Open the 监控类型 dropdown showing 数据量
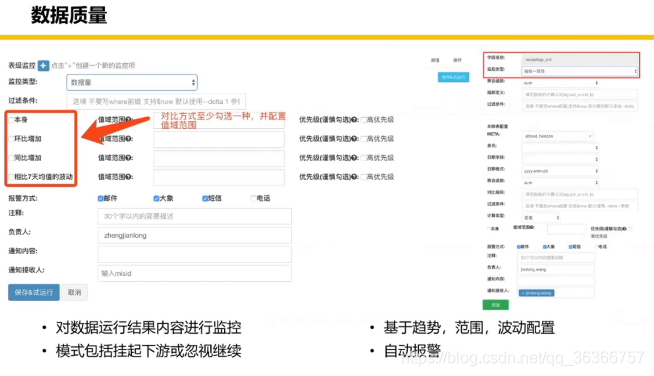 coord(132,83)
